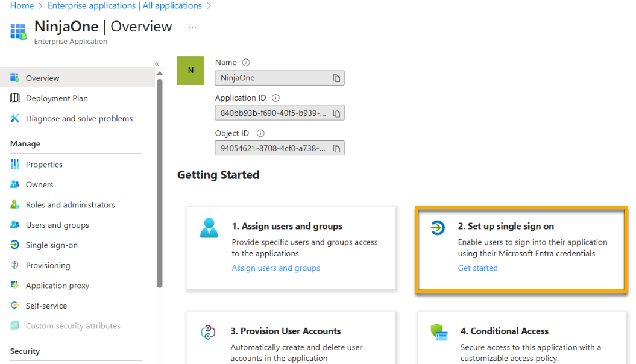Click the sidebar scrollbar track
The height and width of the screenshot is (364, 636).
(159, 181)
